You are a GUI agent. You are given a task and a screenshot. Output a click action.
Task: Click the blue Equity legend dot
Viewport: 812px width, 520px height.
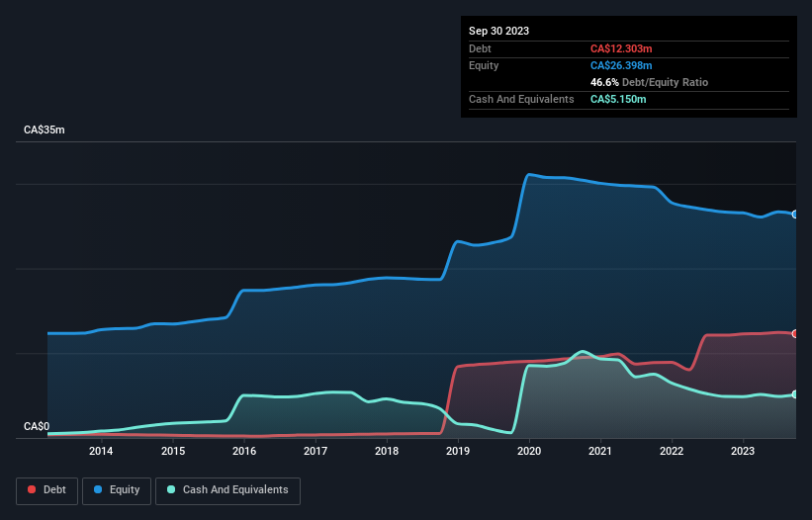[98, 489]
